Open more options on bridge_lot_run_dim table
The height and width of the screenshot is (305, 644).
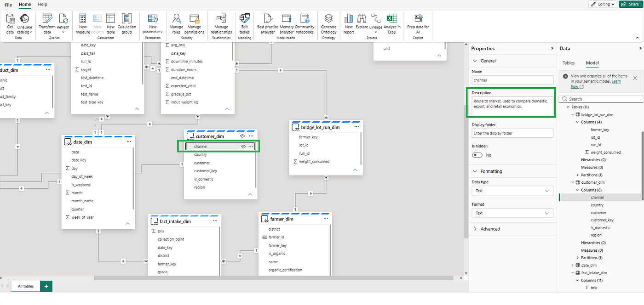[x=356, y=127]
